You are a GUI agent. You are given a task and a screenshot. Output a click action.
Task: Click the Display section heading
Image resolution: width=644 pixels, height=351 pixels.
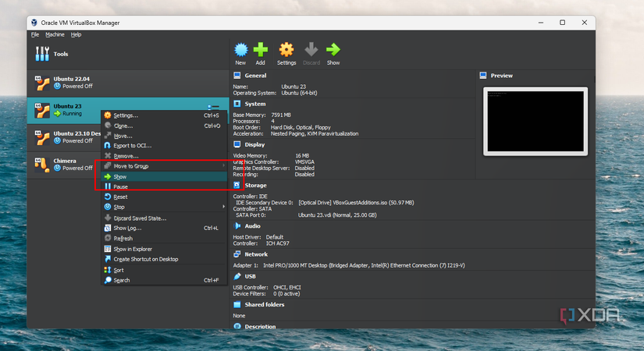(254, 144)
